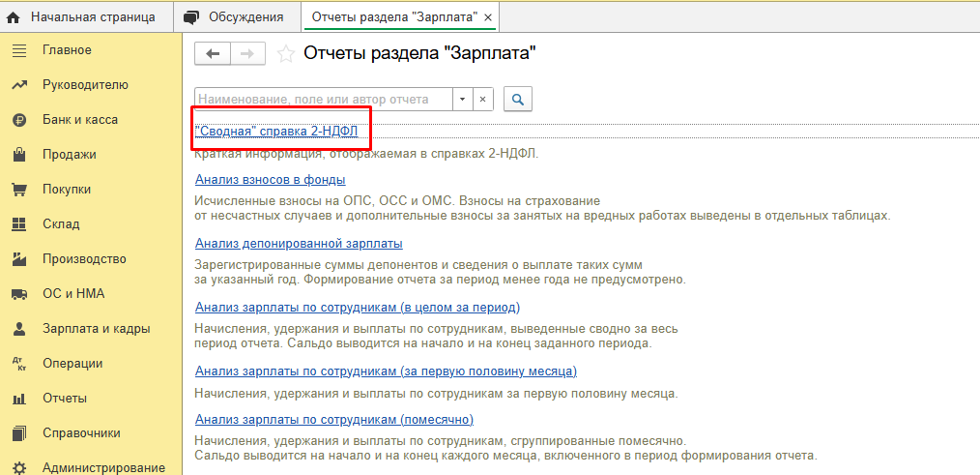Click the ОС и НМА truck icon
Screen dimensions: 980x475
coord(19,294)
